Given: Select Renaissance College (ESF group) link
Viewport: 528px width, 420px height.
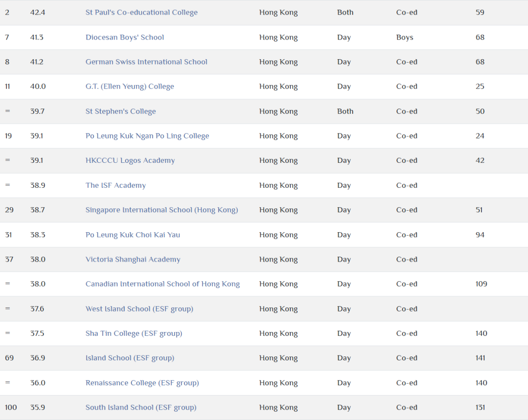Looking at the screenshot, I should [x=142, y=383].
